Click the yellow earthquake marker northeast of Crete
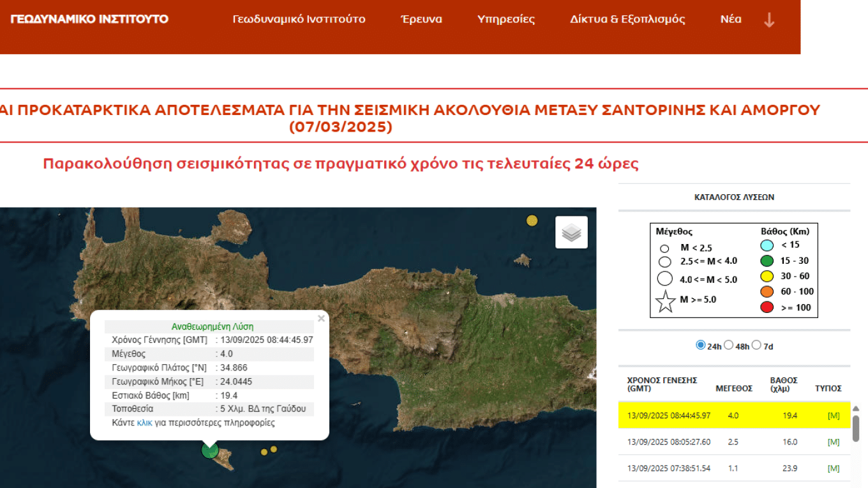The image size is (868, 488). 532,221
